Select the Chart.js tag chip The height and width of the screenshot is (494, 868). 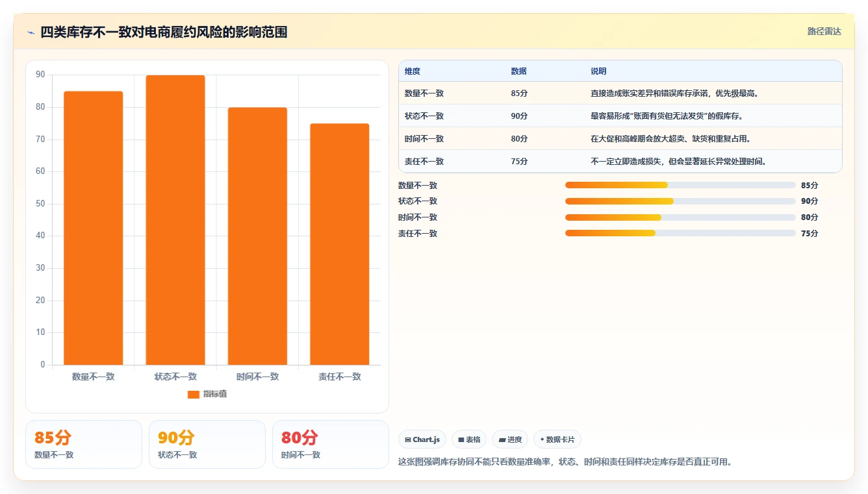click(x=422, y=439)
